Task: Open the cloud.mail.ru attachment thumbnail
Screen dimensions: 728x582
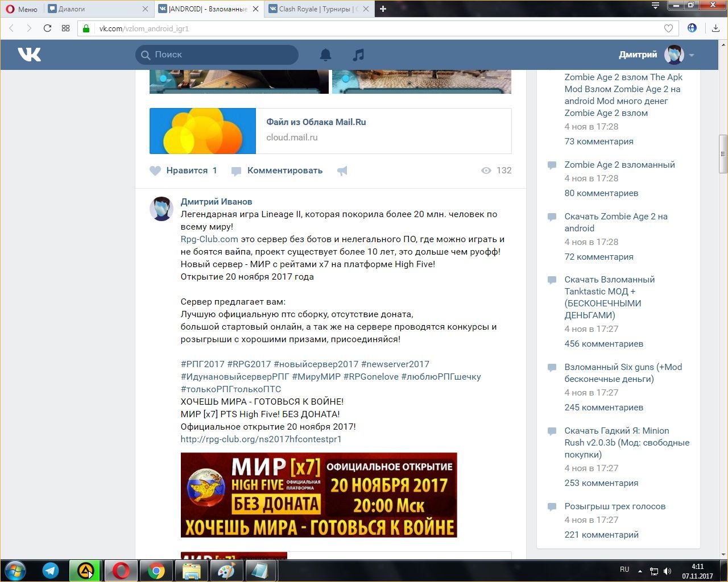Action: 202,131
